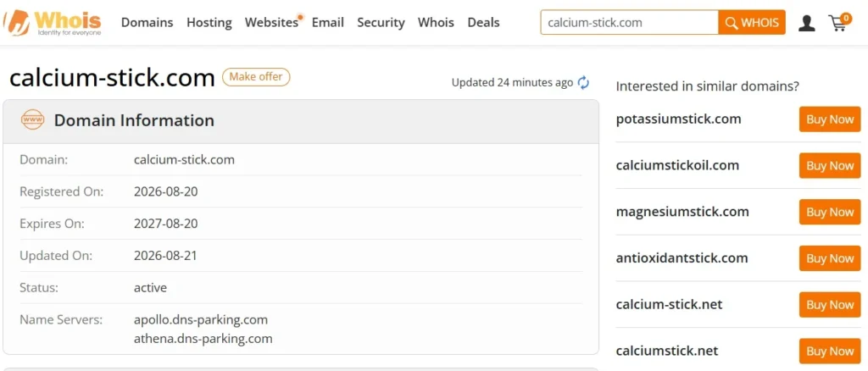
Task: Select the antioxidantstick.com domain name
Action: point(682,258)
